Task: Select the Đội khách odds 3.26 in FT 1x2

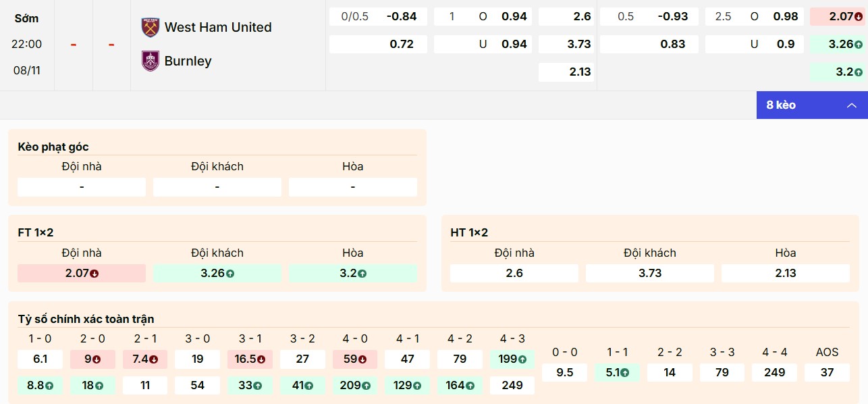Action: [217, 273]
